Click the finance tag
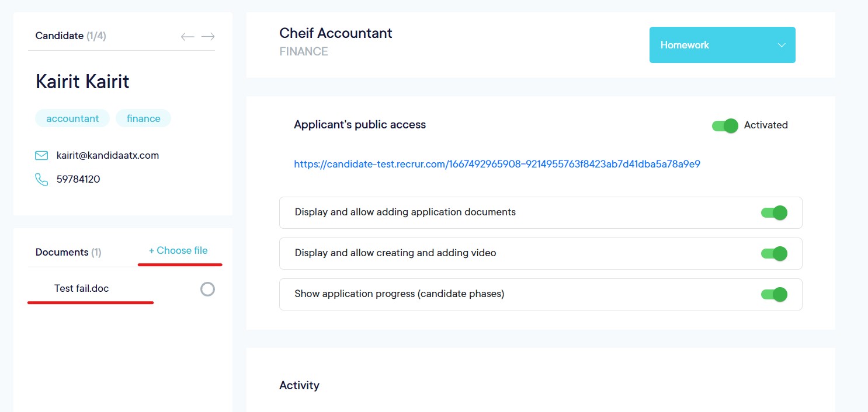The image size is (868, 412). pyautogui.click(x=143, y=118)
